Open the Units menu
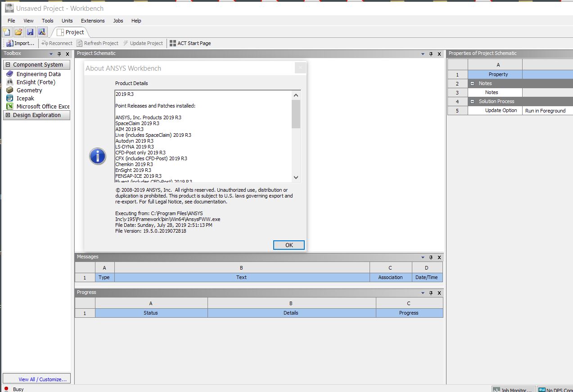This screenshot has height=392, width=573. 67,21
